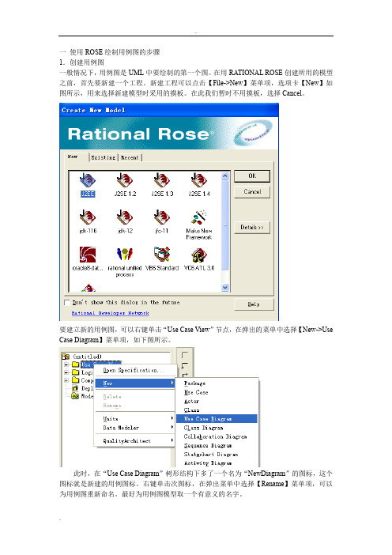Click the template list scroll up arrow
Screen dimensions: 392x555
[225, 176]
